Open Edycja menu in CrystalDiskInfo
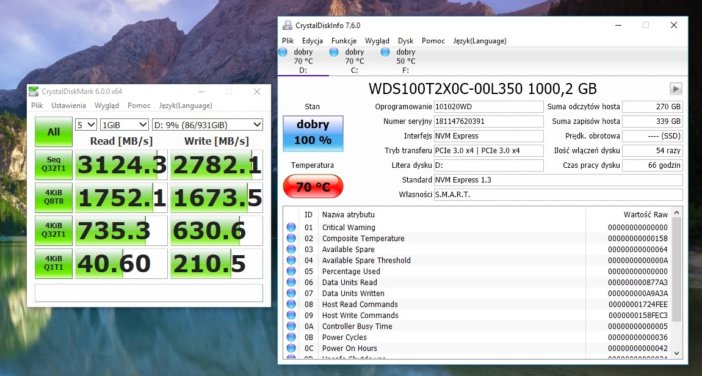702x376 pixels. [x=312, y=41]
